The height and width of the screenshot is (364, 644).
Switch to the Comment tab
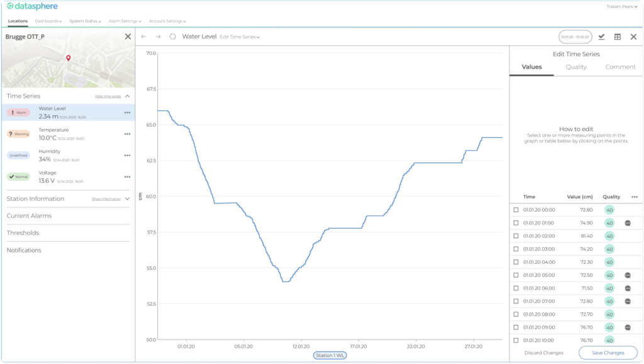(x=620, y=67)
